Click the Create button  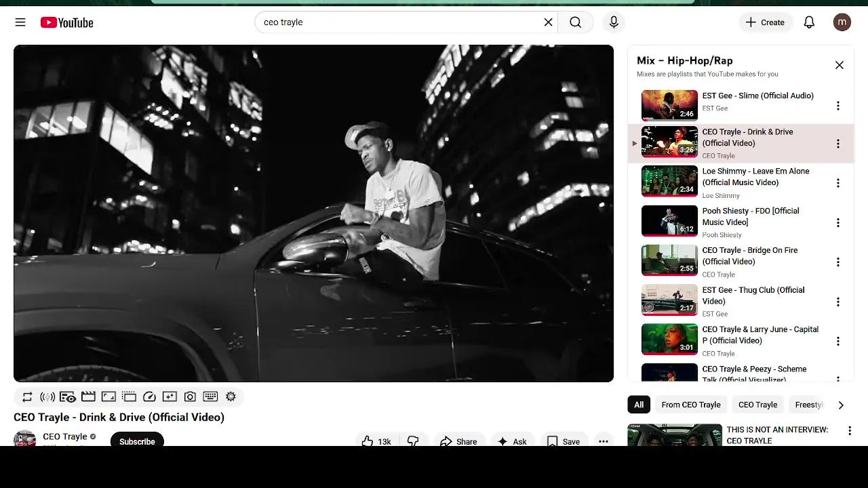click(x=765, y=22)
